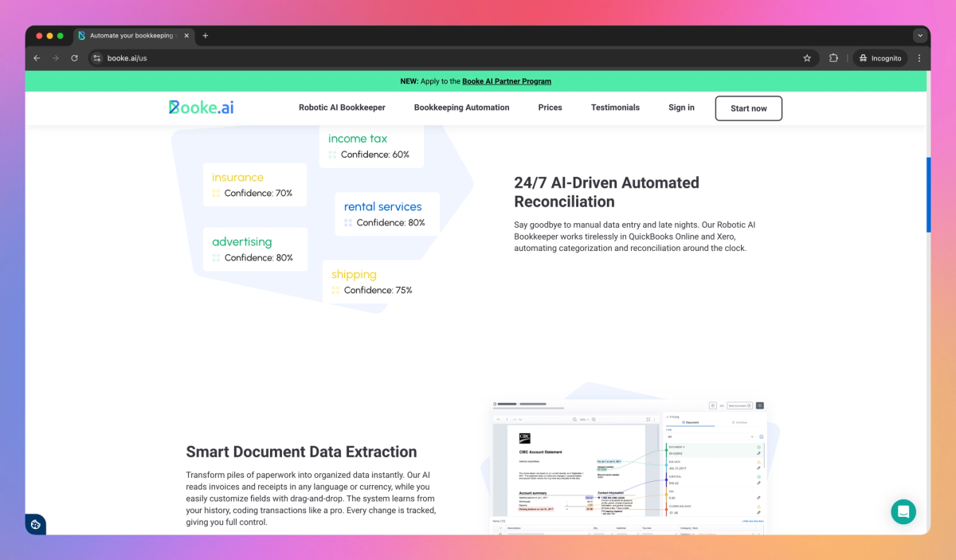
Task: Click the paperclip icon beside SN-00092
Action: (758, 454)
